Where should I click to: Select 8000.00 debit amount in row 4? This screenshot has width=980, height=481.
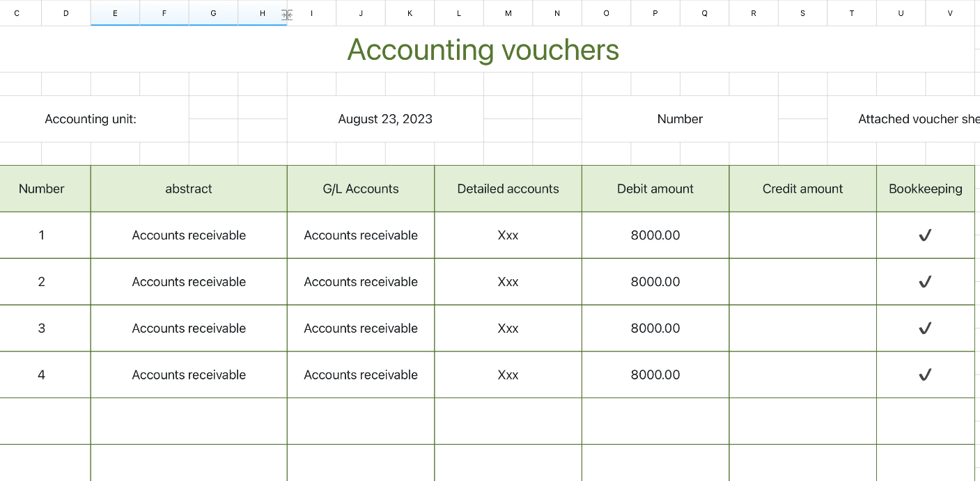pyautogui.click(x=655, y=374)
